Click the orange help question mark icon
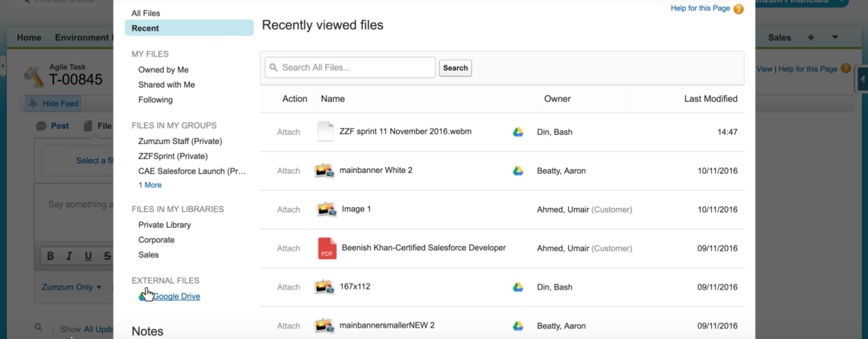 coord(738,9)
